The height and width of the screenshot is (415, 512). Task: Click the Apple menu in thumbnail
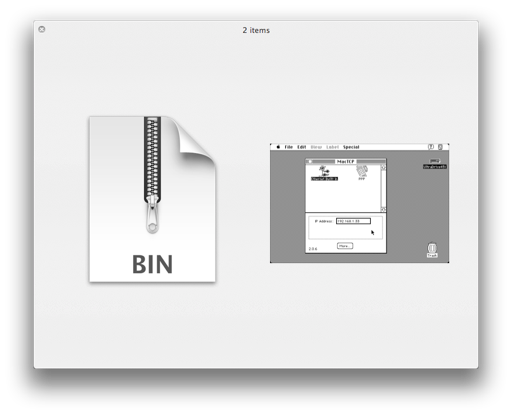278,147
